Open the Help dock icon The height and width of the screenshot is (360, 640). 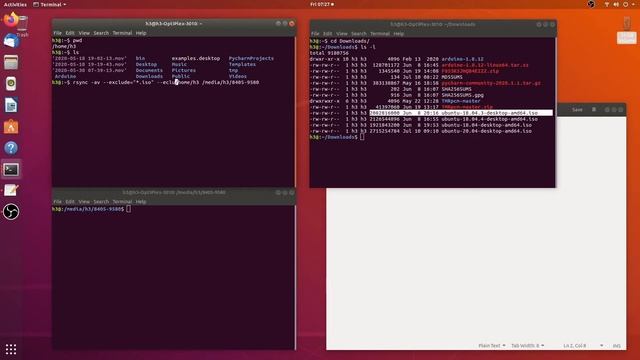tap(11, 148)
